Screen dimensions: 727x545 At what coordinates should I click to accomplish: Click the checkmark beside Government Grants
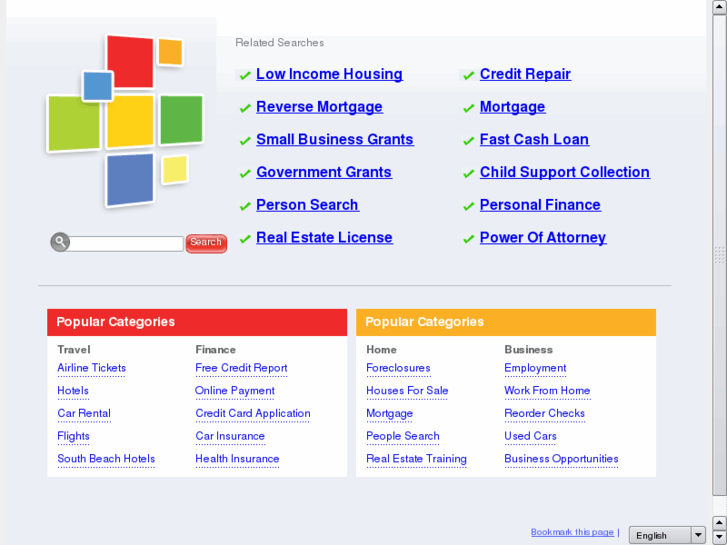[x=245, y=173]
